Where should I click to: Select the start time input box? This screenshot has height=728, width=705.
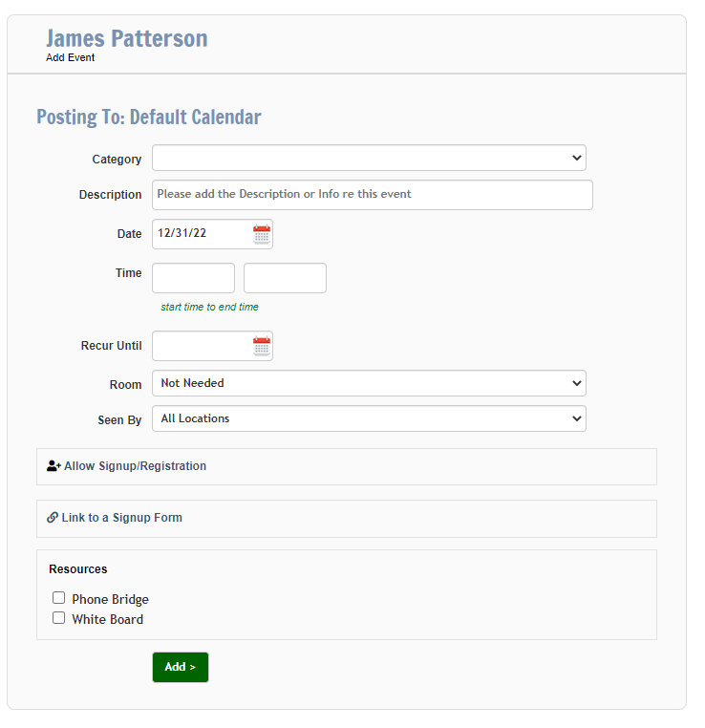[194, 278]
